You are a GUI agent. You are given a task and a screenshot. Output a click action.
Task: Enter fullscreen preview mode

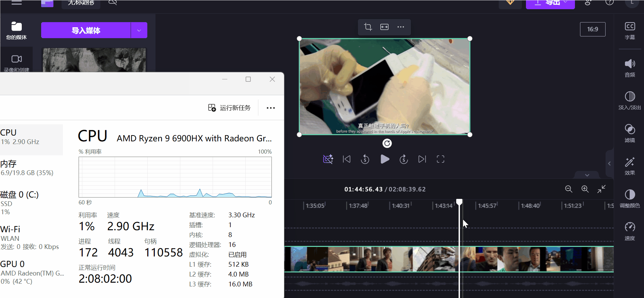(441, 159)
